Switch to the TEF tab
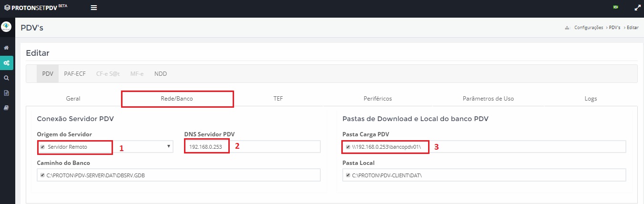The height and width of the screenshot is (204, 644). tap(278, 99)
